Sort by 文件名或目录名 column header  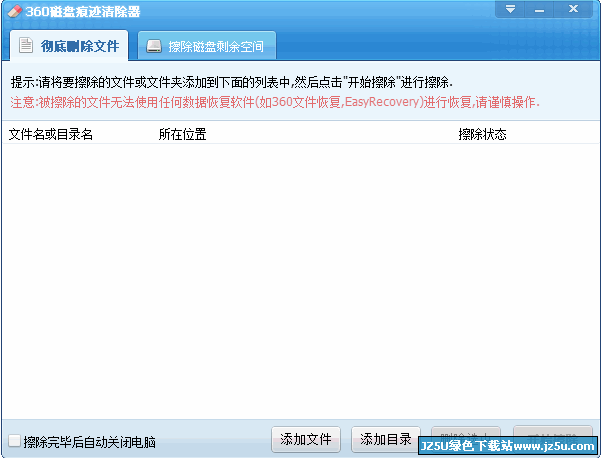(51, 134)
